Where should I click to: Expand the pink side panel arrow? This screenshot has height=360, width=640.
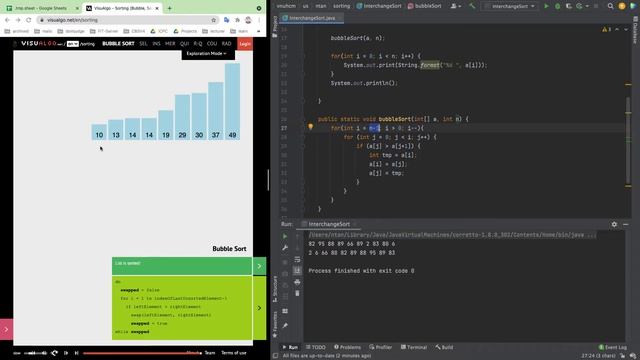[x=6, y=329]
